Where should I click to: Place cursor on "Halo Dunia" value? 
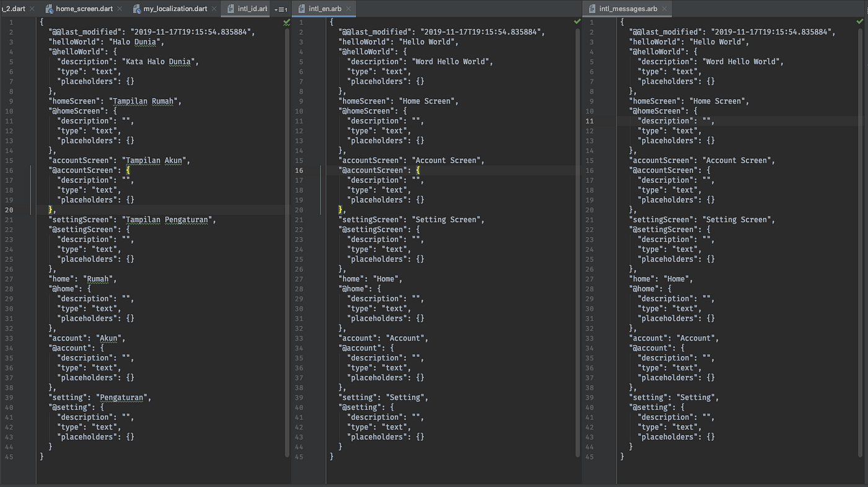(136, 42)
